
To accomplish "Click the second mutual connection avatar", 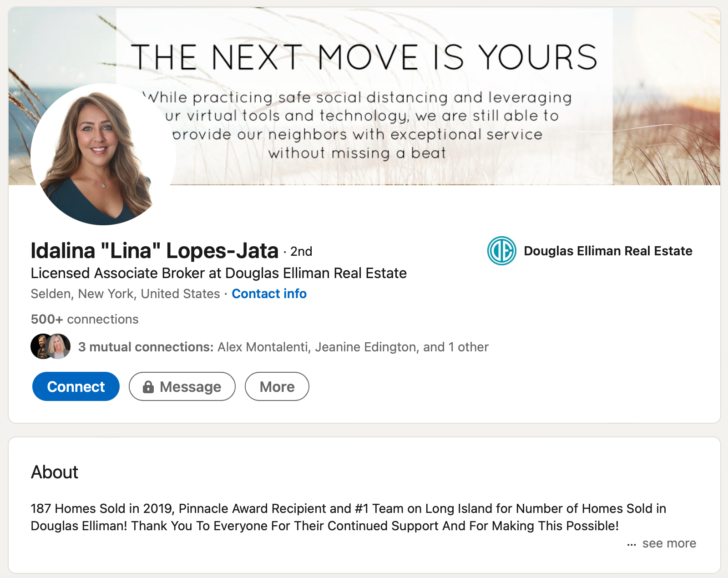I will [59, 347].
